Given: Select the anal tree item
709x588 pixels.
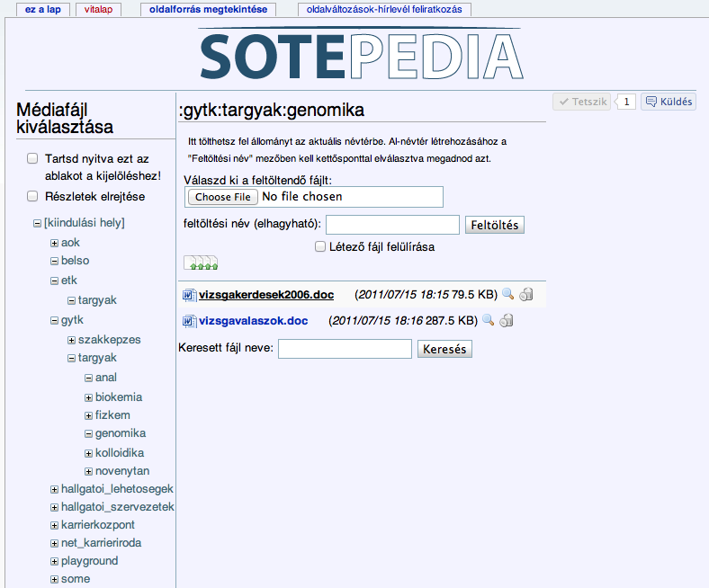Looking at the screenshot, I should click(106, 378).
